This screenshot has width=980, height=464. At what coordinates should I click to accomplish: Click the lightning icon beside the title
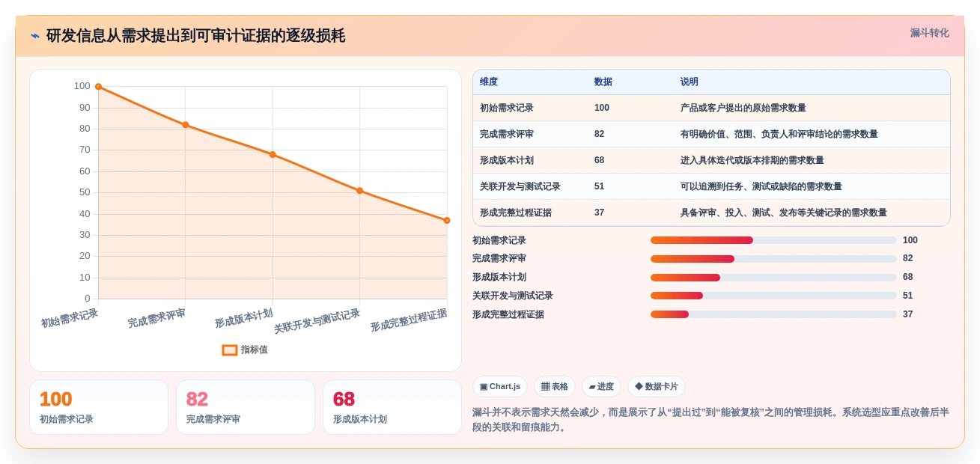35,36
